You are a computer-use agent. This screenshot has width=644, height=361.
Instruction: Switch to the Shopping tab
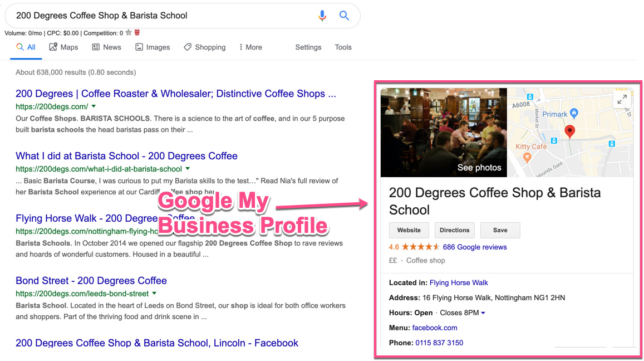(x=204, y=47)
